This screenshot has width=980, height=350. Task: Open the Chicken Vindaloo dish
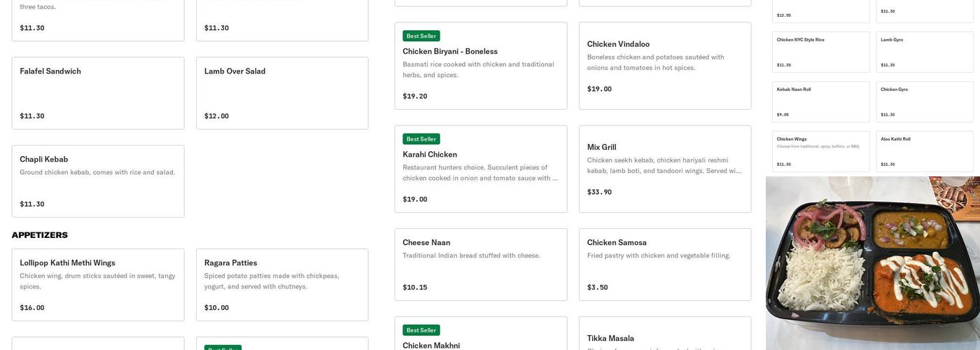click(x=665, y=66)
